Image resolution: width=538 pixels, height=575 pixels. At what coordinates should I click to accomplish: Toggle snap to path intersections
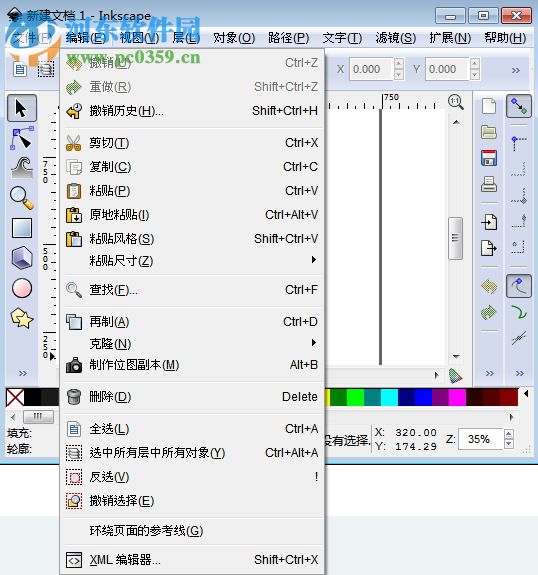point(519,338)
